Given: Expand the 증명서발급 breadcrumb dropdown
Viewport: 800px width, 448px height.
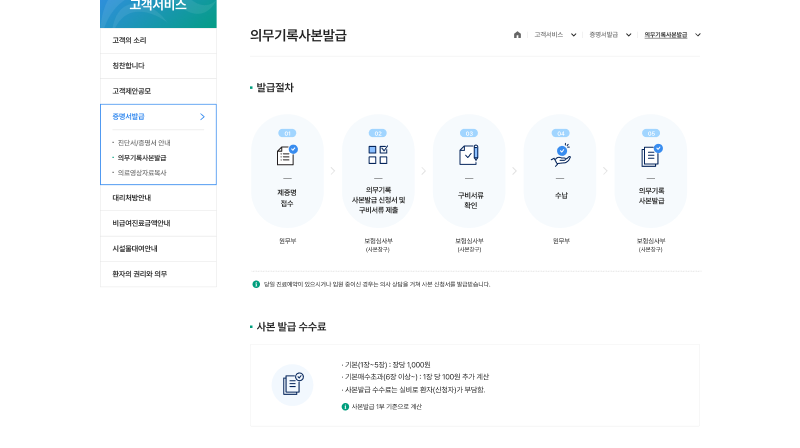Looking at the screenshot, I should point(629,35).
